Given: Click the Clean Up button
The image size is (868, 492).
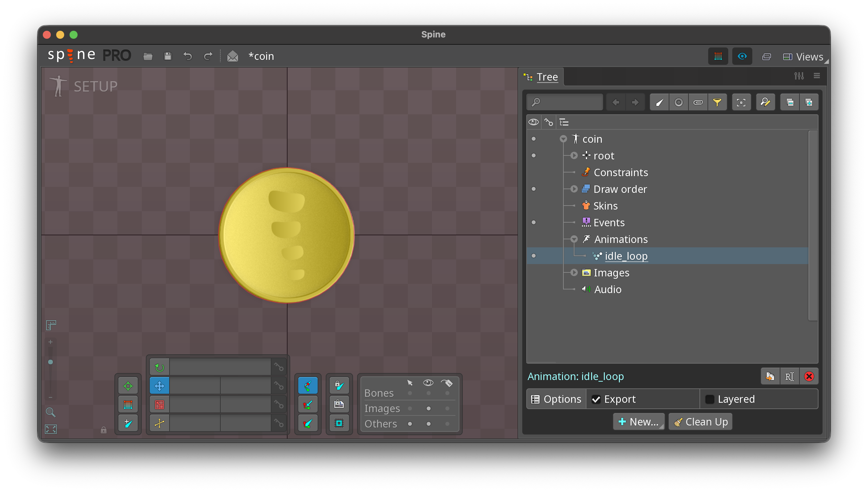Looking at the screenshot, I should pos(700,421).
